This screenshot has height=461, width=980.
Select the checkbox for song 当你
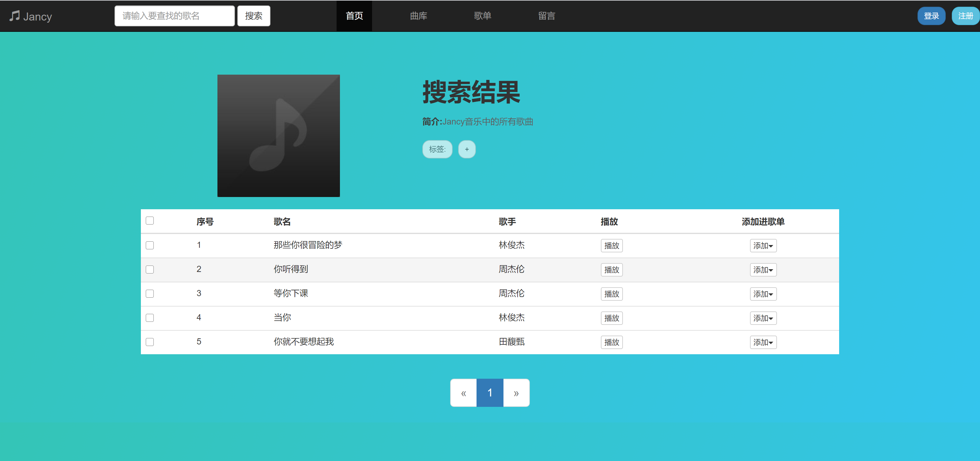pos(150,318)
